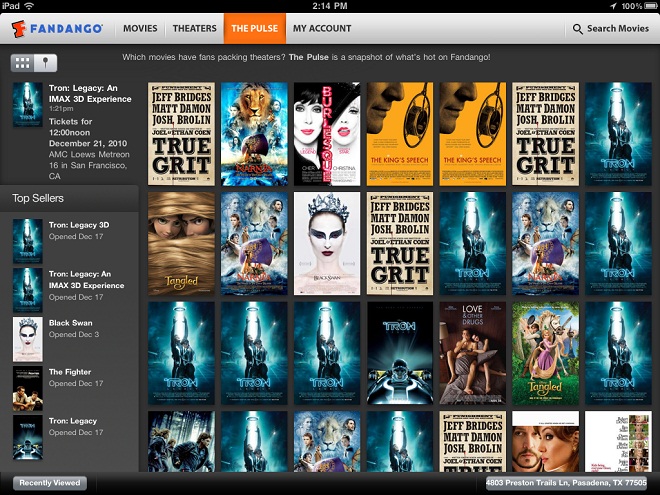
Task: Open the Narnia poster beside Burlesque
Action: (x=254, y=134)
